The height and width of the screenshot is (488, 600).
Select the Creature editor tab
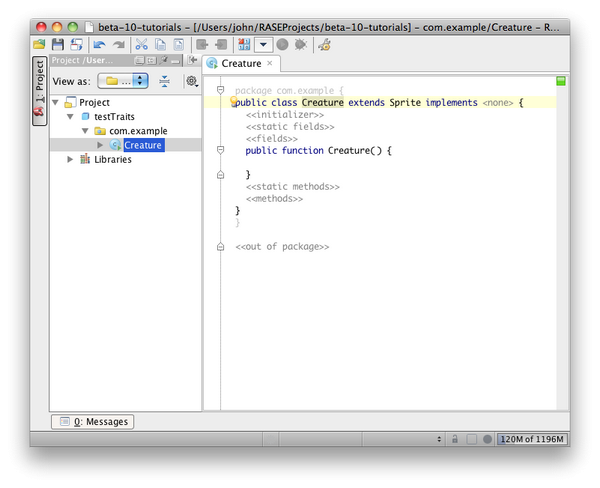click(239, 64)
